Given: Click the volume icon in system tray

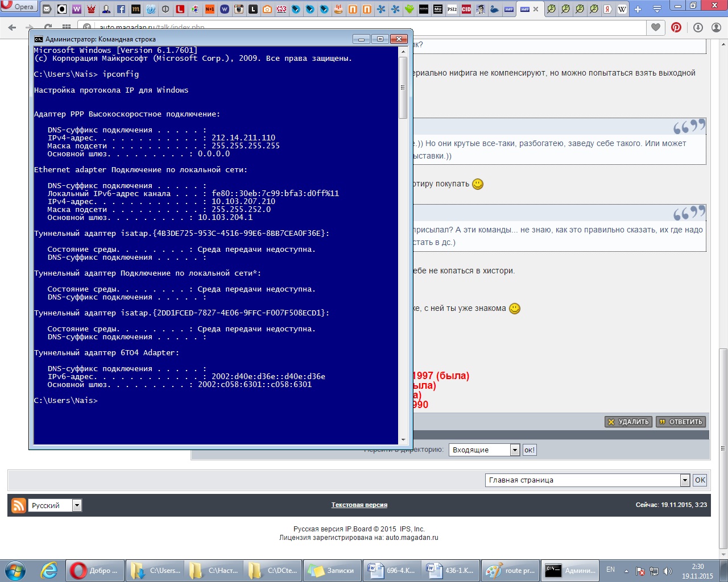Looking at the screenshot, I should click(x=668, y=571).
